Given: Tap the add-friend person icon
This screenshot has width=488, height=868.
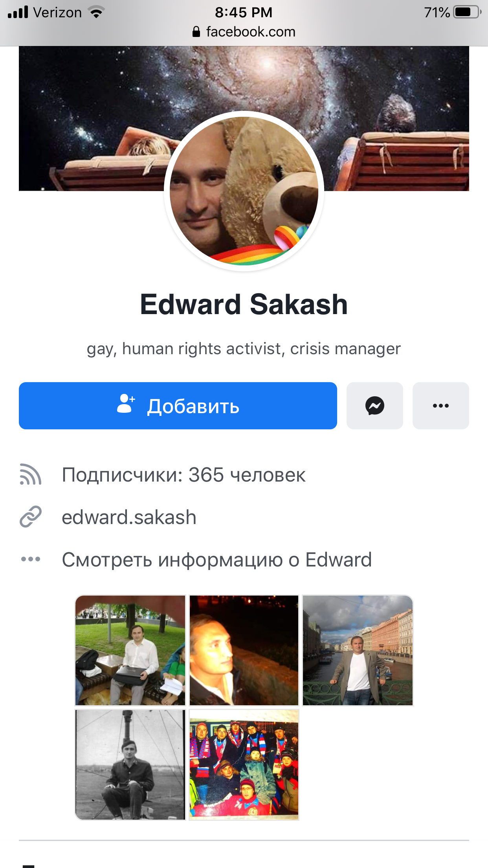Looking at the screenshot, I should (x=126, y=404).
